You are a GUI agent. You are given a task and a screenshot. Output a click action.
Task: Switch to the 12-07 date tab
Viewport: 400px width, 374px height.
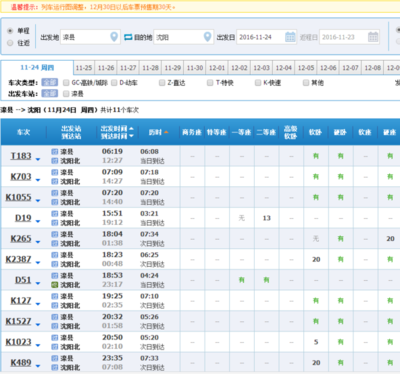tap(351, 68)
